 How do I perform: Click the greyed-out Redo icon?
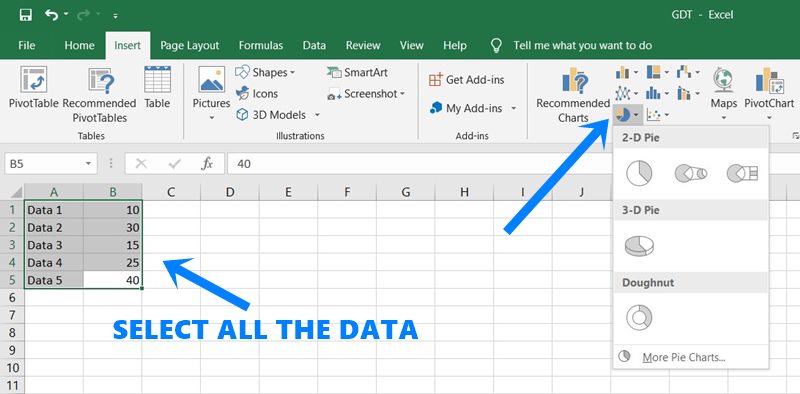coord(84,15)
